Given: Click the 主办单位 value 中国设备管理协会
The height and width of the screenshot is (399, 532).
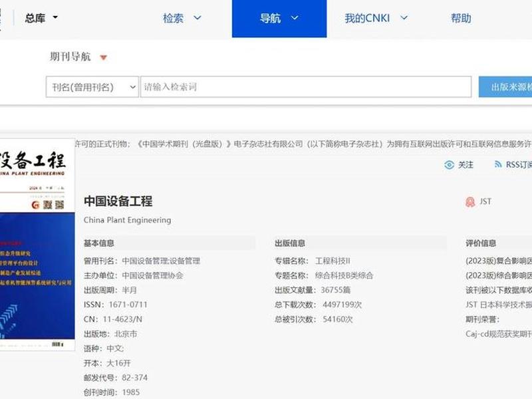Looking at the screenshot, I should click(x=153, y=275).
